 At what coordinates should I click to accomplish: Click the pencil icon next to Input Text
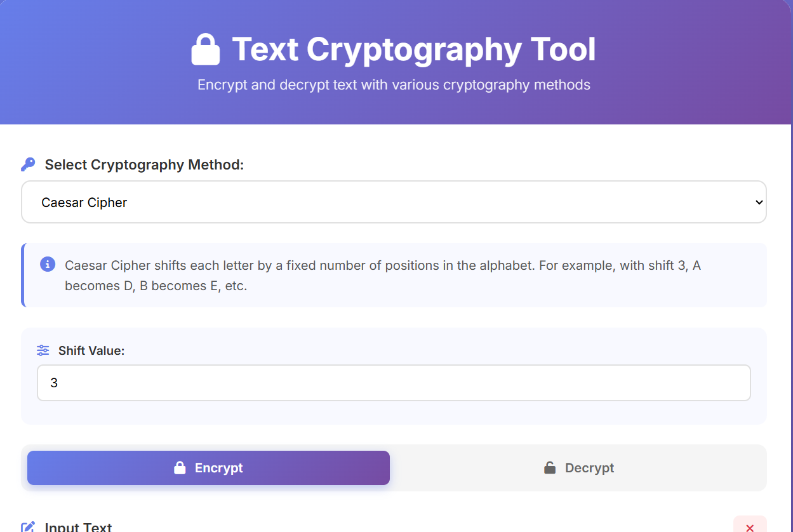pos(27,526)
